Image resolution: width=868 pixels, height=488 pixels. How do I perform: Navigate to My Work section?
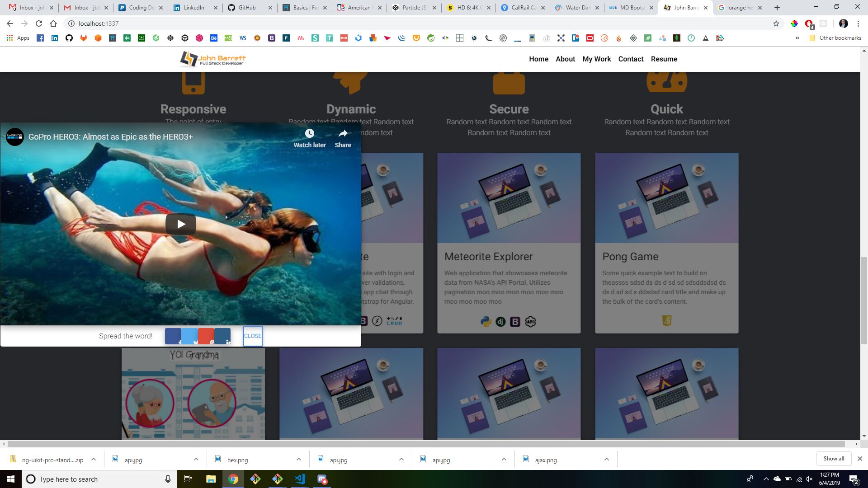coord(597,59)
